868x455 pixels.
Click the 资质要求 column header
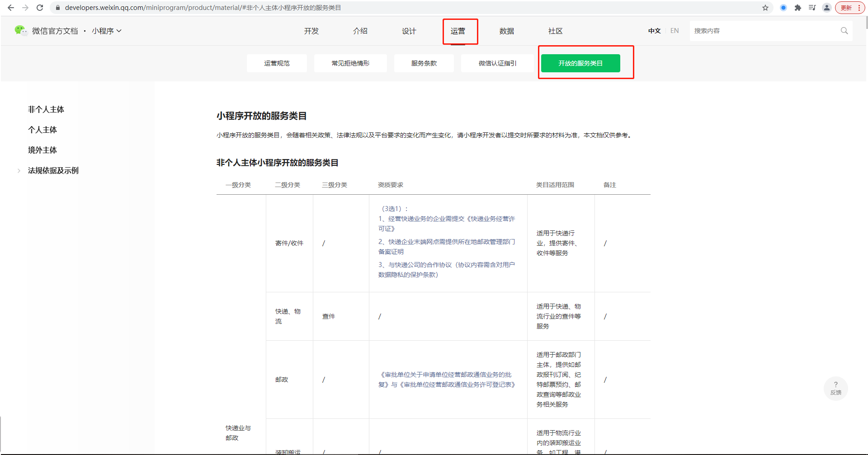point(391,185)
